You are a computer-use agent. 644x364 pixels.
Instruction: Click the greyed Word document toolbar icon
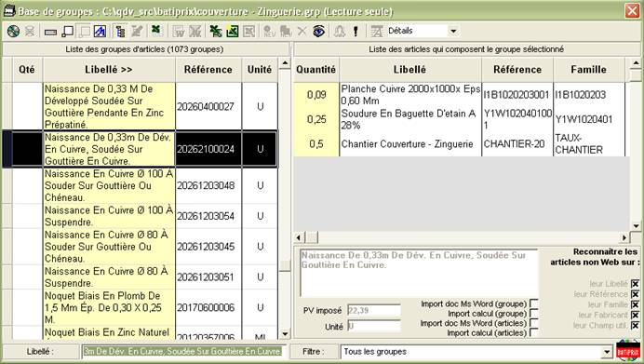pos(178,32)
